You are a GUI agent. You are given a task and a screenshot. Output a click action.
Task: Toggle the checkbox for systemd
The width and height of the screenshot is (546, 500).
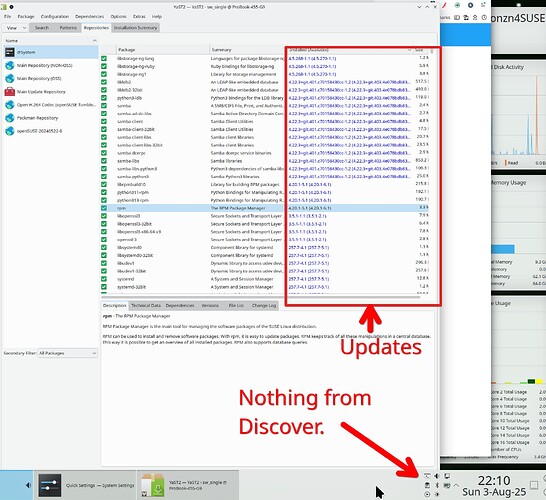tap(104, 279)
